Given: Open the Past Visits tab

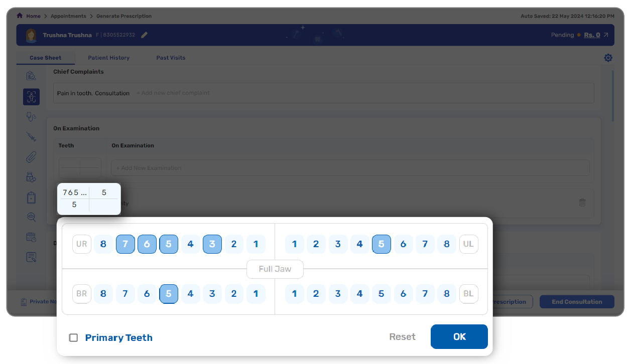Looking at the screenshot, I should click(x=171, y=58).
